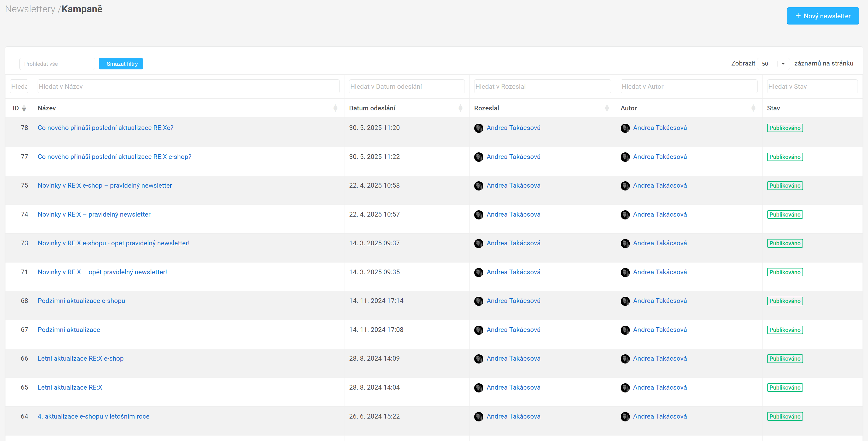Open records per page dropdown

[773, 64]
